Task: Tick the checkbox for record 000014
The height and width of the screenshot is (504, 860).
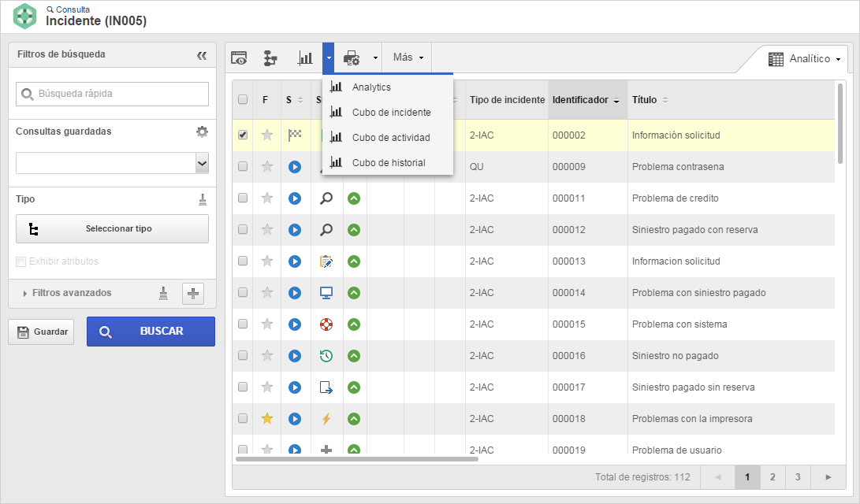Action: click(243, 292)
